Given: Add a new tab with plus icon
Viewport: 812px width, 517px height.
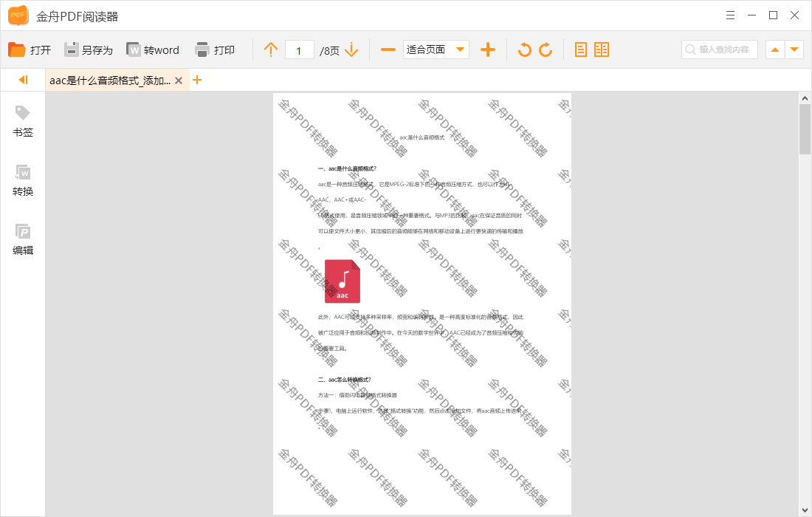Looking at the screenshot, I should click(197, 81).
